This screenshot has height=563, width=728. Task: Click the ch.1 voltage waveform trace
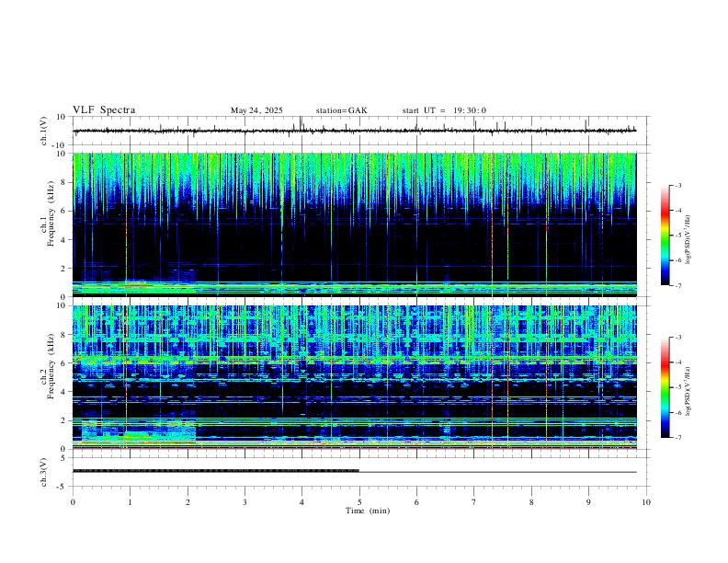coord(354,131)
